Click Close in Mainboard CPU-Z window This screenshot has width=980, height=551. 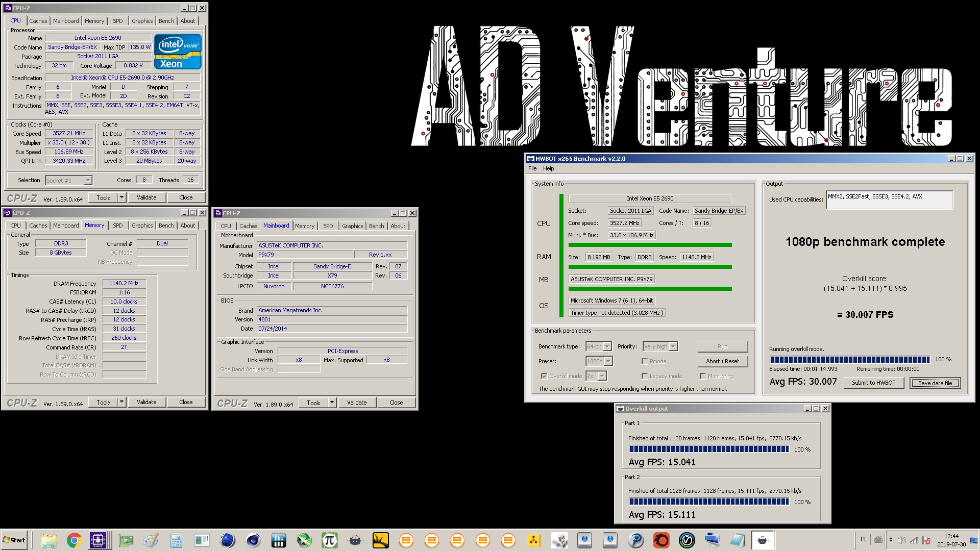[396, 403]
